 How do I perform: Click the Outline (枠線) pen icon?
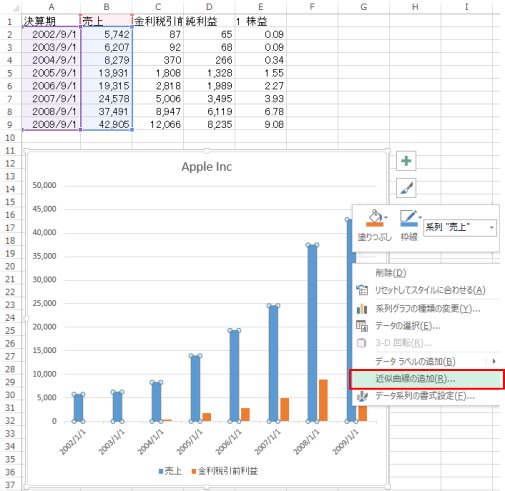(x=409, y=218)
